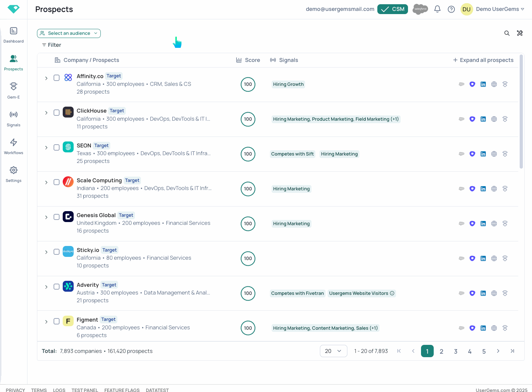Open SEON LinkedIn icon
The image size is (532, 392).
pos(483,154)
